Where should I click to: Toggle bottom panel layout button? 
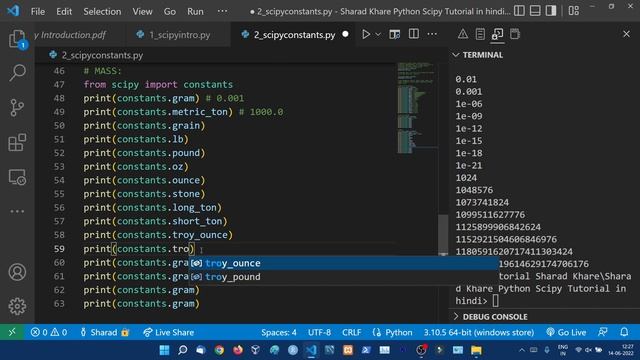[x=535, y=11]
